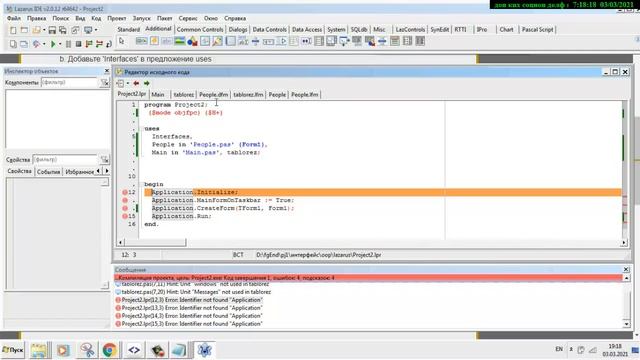Click the components filter field in Object Inspector
Viewport: 640px width, 360px height.
(x=69, y=82)
